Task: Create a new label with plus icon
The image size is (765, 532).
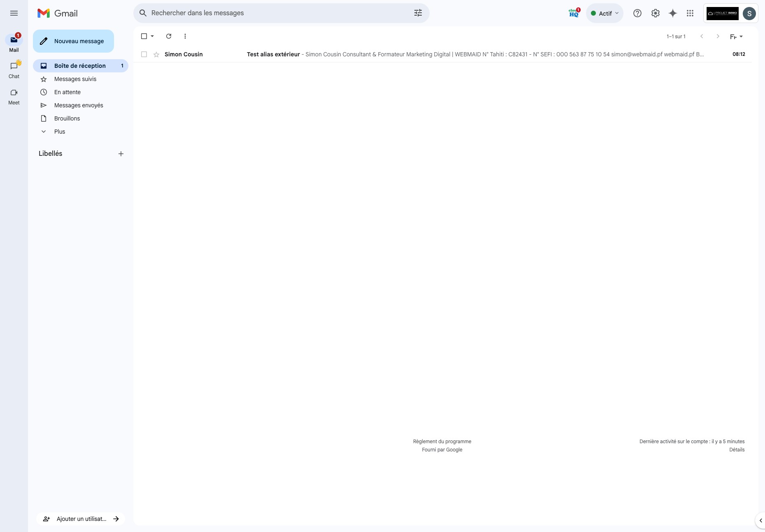Action: pos(121,153)
